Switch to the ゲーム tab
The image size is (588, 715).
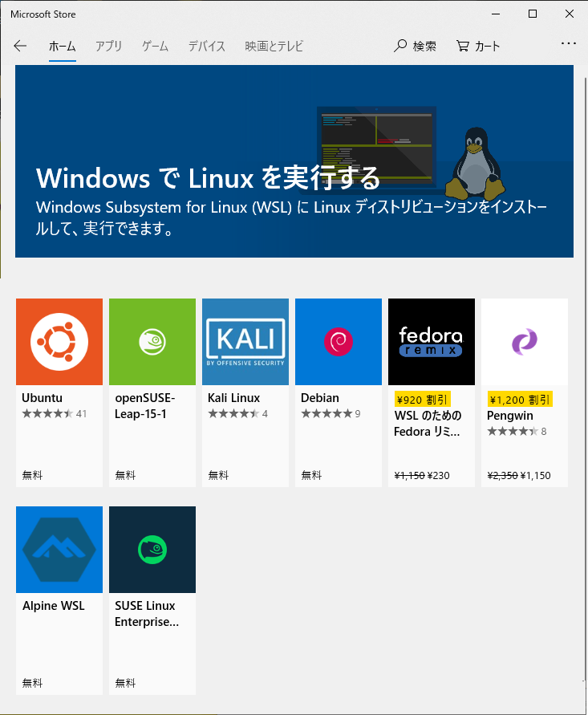click(x=155, y=46)
